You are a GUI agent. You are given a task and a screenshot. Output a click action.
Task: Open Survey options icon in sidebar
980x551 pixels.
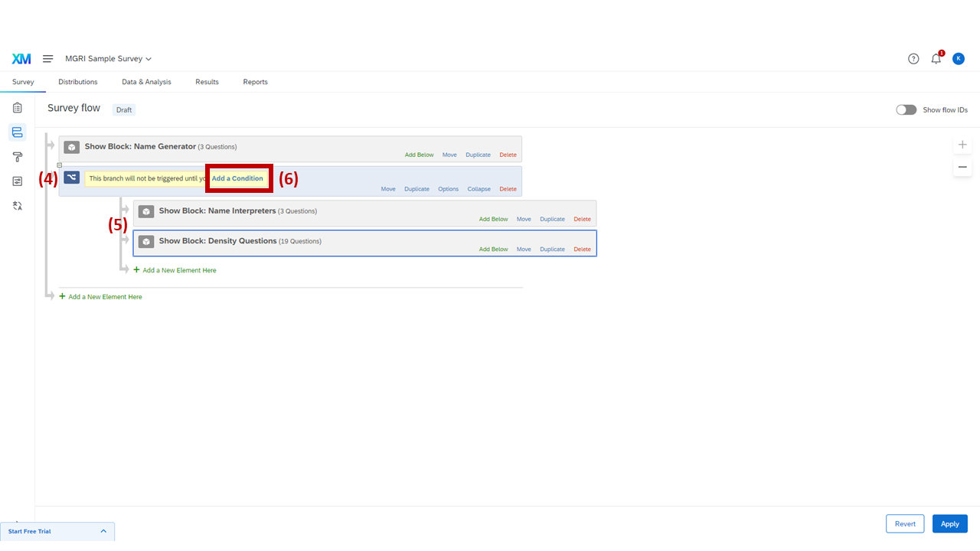point(18,181)
